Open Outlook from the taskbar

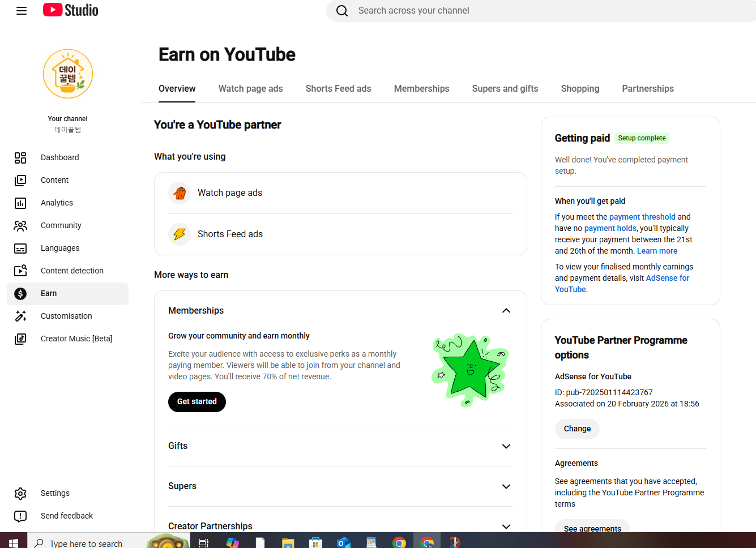point(343,542)
